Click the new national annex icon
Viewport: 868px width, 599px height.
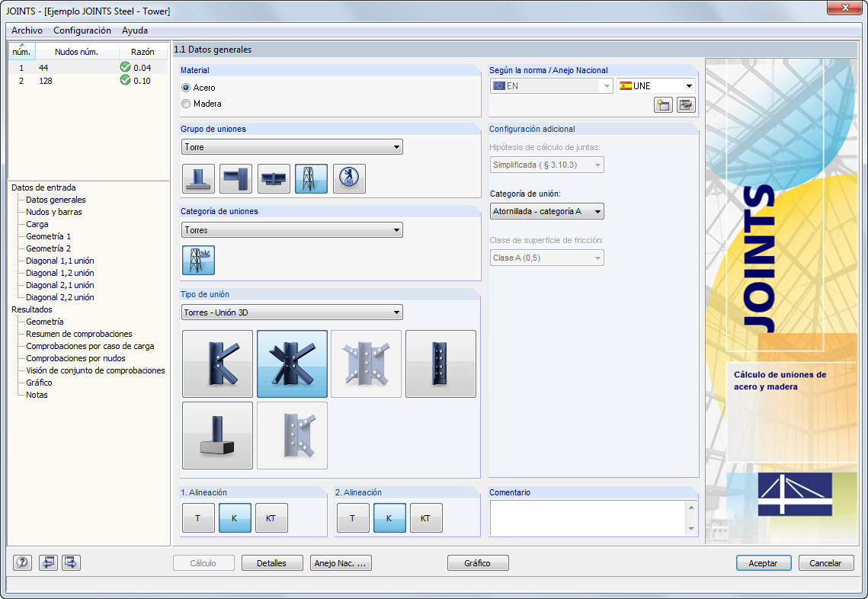tap(663, 104)
